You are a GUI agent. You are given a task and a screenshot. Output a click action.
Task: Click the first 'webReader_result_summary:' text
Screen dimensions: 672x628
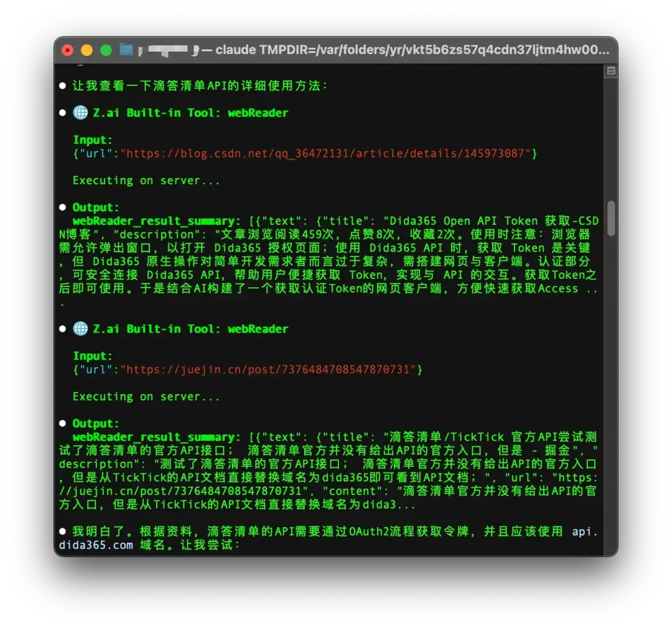click(x=156, y=221)
